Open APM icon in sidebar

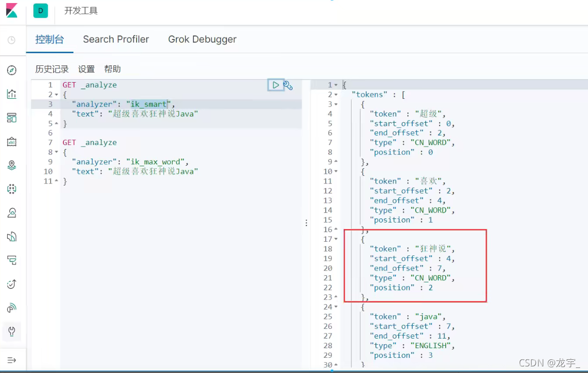tap(12, 260)
